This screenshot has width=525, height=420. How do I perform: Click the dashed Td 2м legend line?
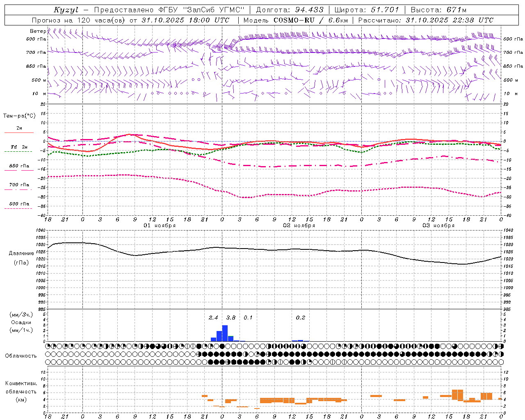point(18,151)
